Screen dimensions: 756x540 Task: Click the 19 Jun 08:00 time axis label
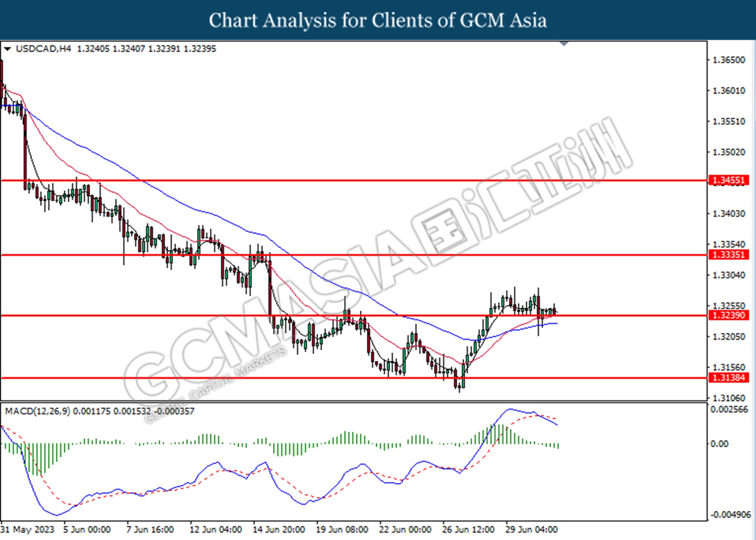[342, 529]
